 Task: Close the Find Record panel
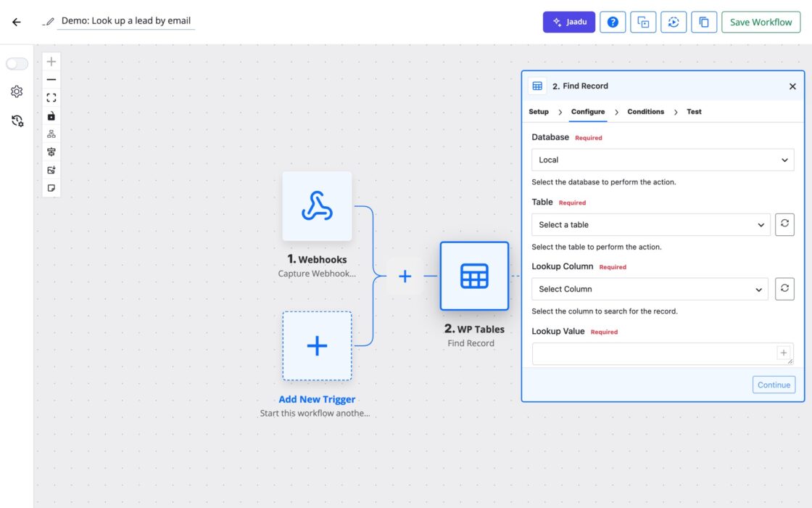coord(792,86)
